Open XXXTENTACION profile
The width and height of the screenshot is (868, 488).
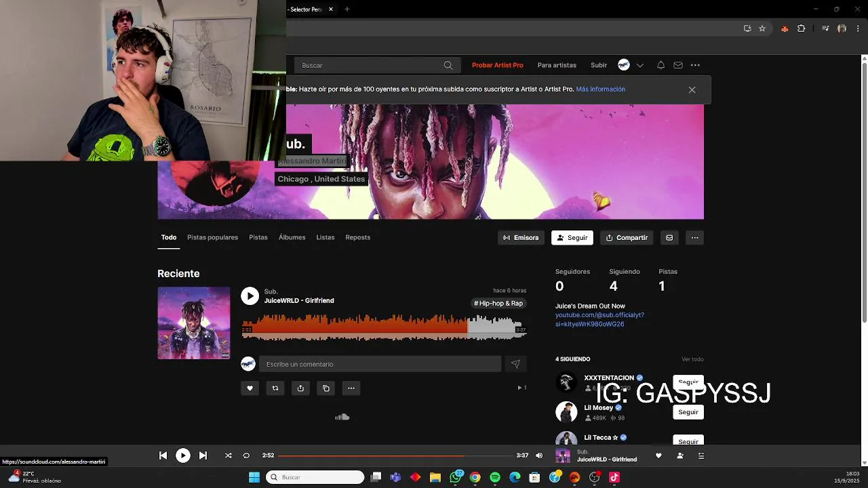609,378
